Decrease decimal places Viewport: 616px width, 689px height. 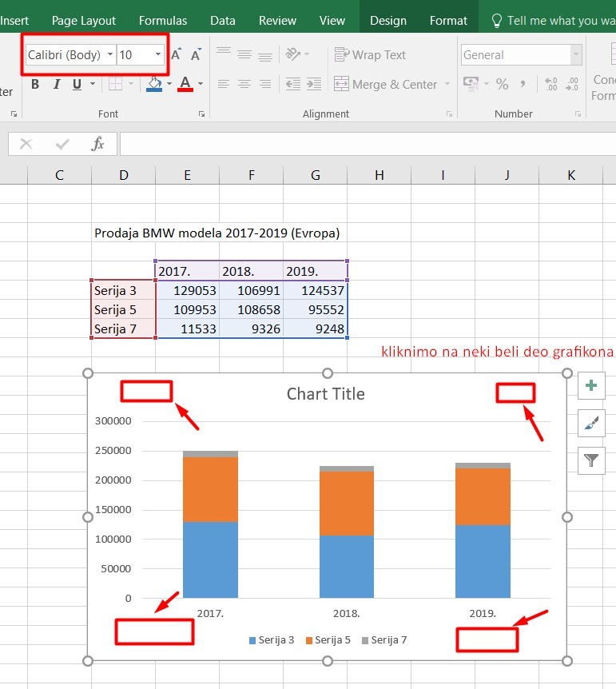tap(572, 83)
